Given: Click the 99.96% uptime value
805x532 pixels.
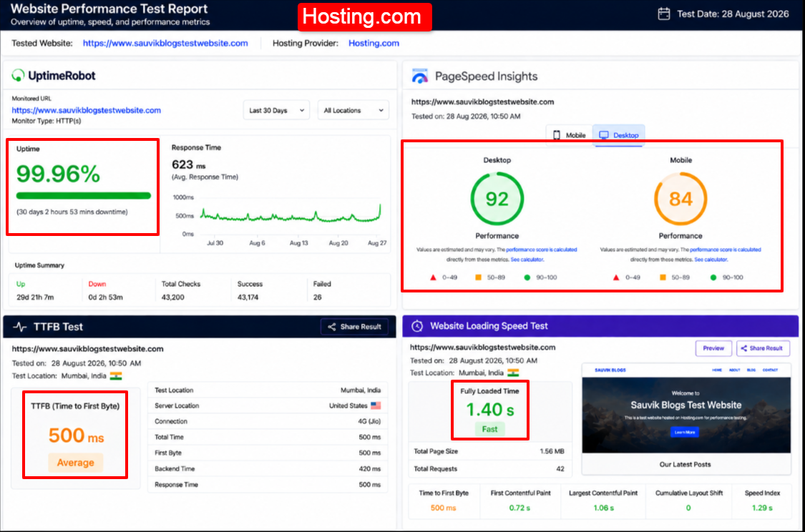Looking at the screenshot, I should [x=58, y=174].
